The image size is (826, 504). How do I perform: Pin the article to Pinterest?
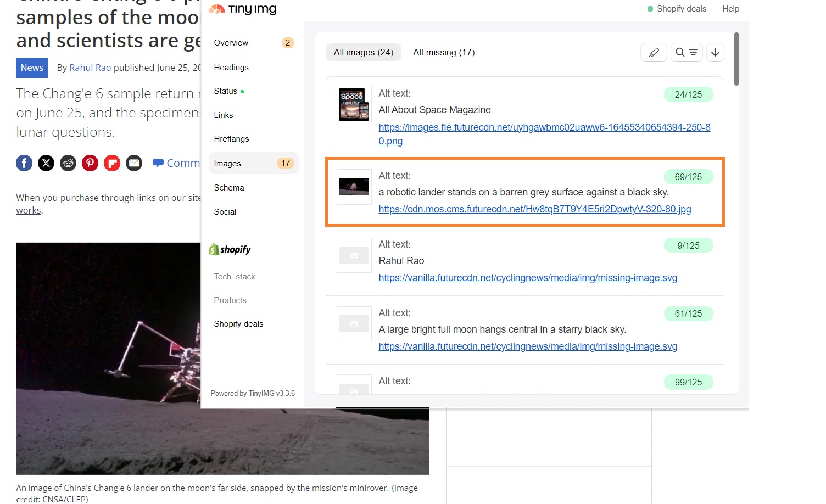point(90,163)
